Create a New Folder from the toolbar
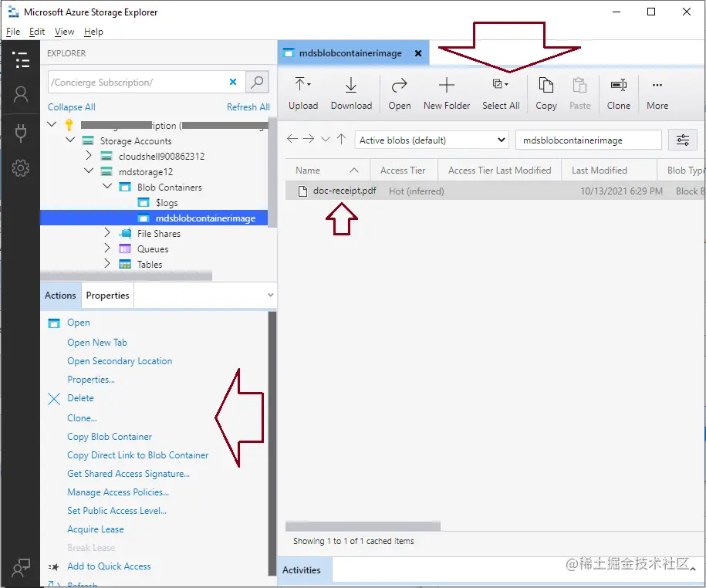 (x=447, y=91)
